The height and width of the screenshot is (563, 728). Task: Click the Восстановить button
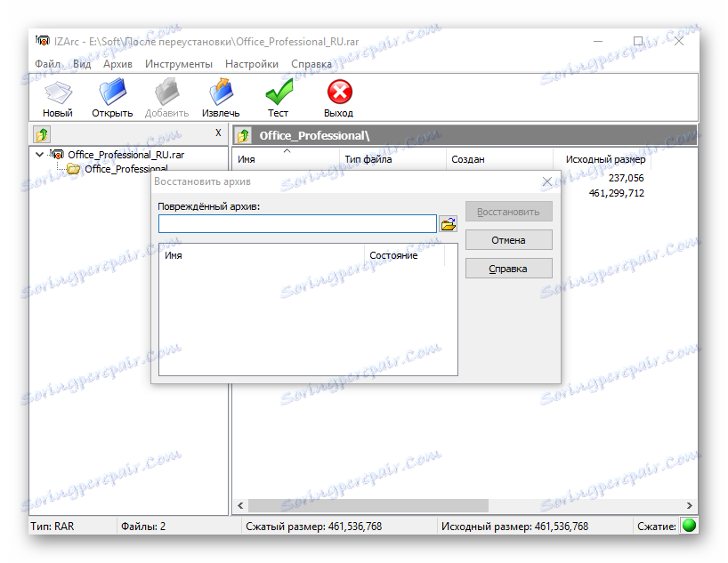(x=508, y=212)
